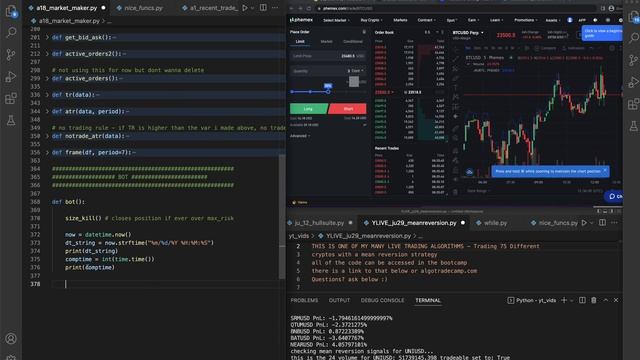Open More Actions ellipsis in YLIVE editor tab bar

614,223
